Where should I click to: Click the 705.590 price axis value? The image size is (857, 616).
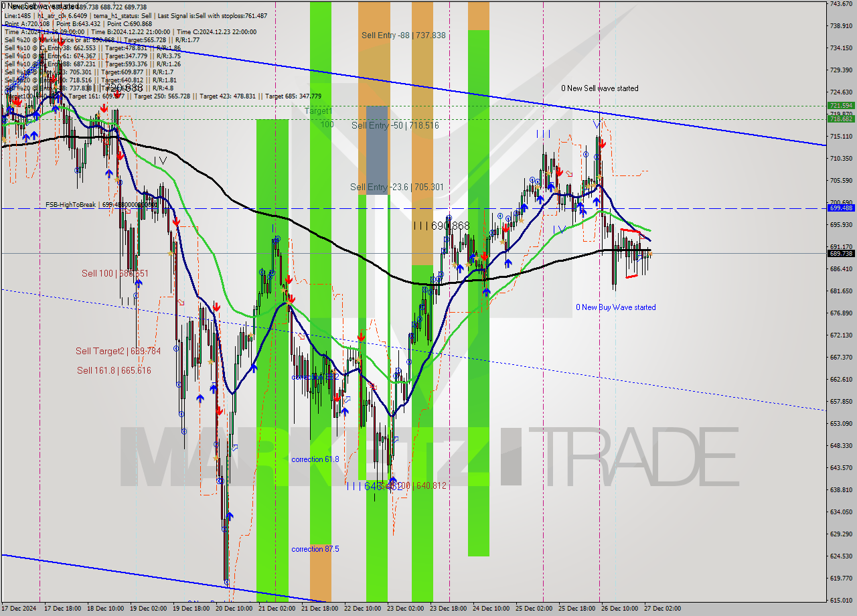841,181
